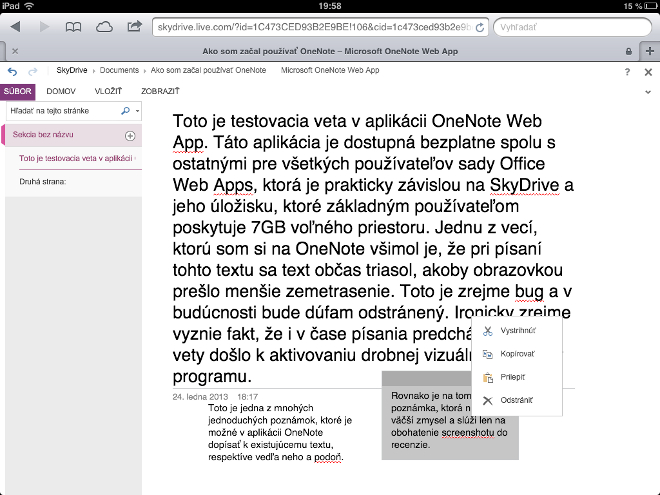
Task: Close the OneNote browser tab
Action: click(x=15, y=51)
